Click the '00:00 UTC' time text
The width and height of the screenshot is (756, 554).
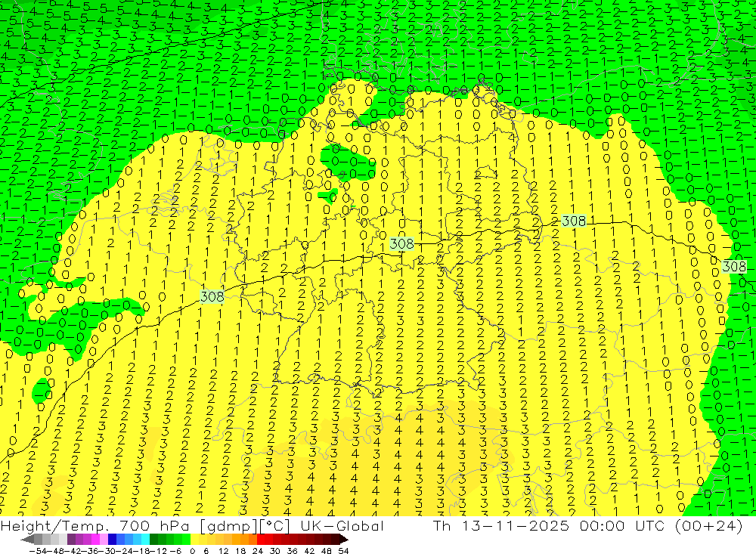pyautogui.click(x=622, y=525)
